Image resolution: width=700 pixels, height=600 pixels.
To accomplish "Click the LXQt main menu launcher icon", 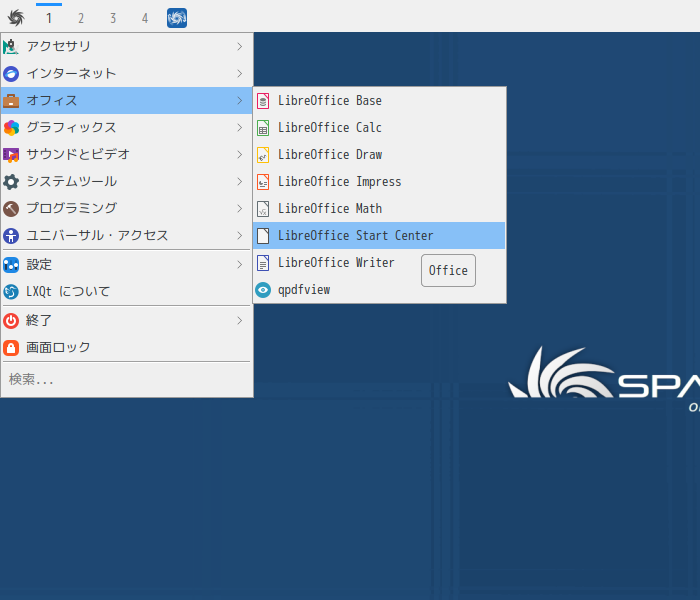I will point(16,18).
